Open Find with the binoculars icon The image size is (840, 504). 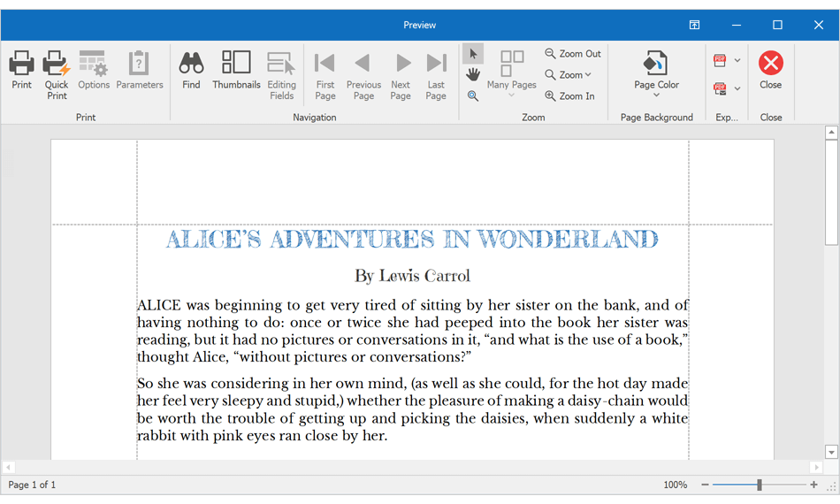191,70
